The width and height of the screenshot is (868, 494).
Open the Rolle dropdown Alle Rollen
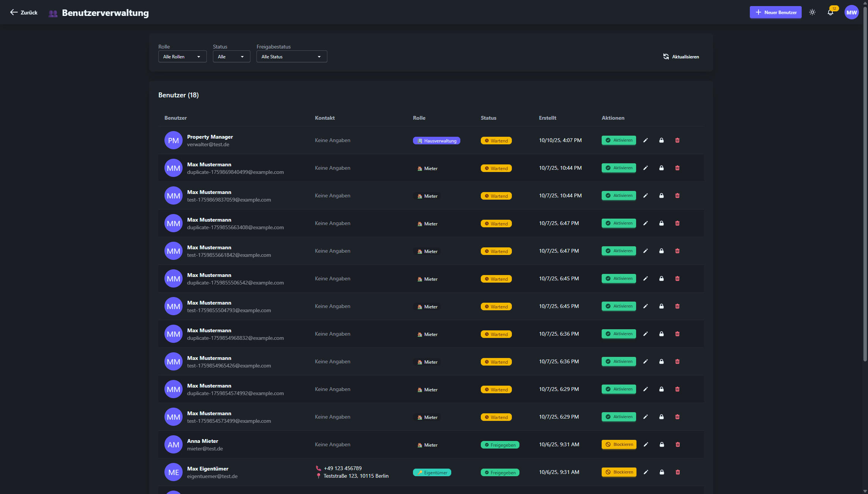coord(182,57)
